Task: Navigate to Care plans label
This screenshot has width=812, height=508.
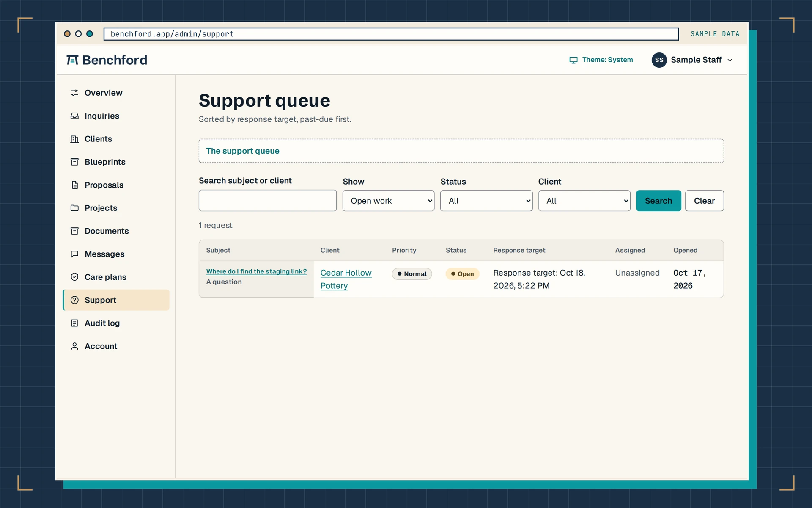Action: pos(105,277)
